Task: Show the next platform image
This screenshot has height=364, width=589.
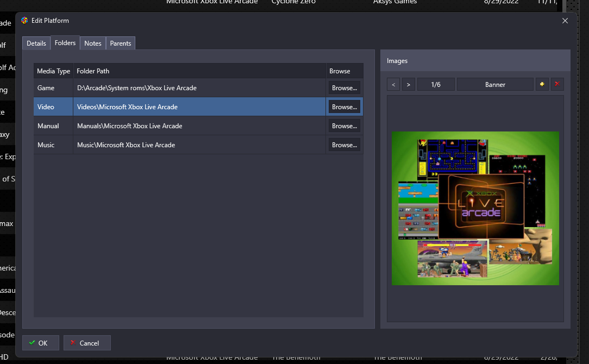Action: [x=408, y=85]
